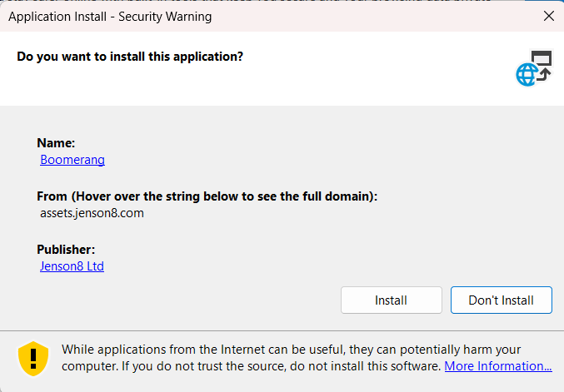This screenshot has width=564, height=392.
Task: Choose the Don't Install button
Action: point(501,300)
